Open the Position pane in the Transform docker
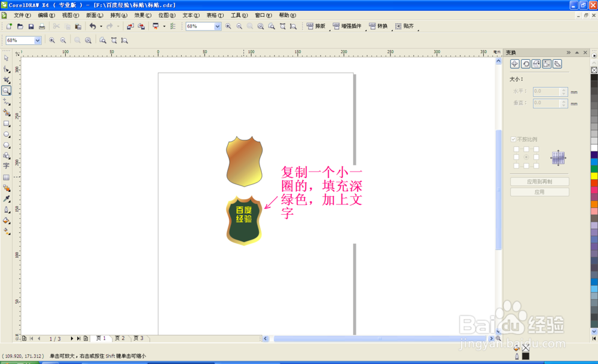 (x=514, y=63)
